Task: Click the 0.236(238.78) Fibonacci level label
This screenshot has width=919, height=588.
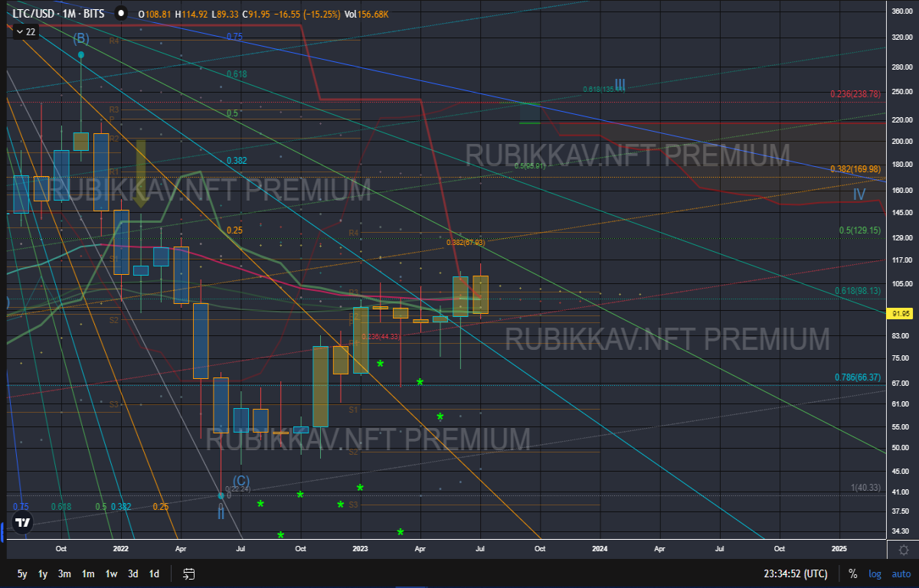Action: (855, 93)
